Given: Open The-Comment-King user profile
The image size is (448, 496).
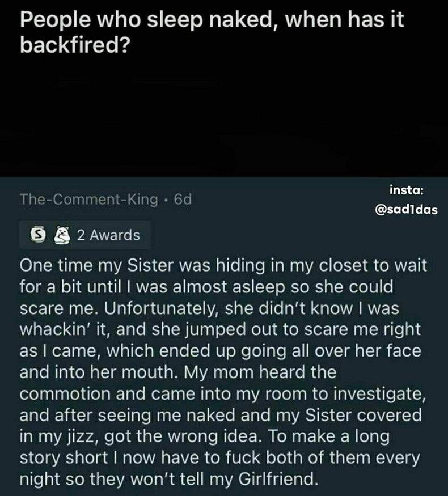Looking at the screenshot, I should [x=89, y=200].
